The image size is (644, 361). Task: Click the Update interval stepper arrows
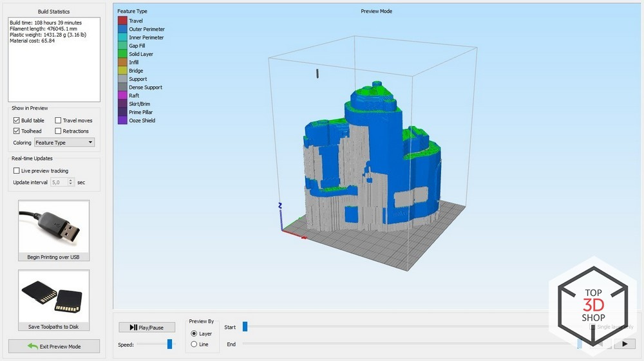click(x=71, y=182)
